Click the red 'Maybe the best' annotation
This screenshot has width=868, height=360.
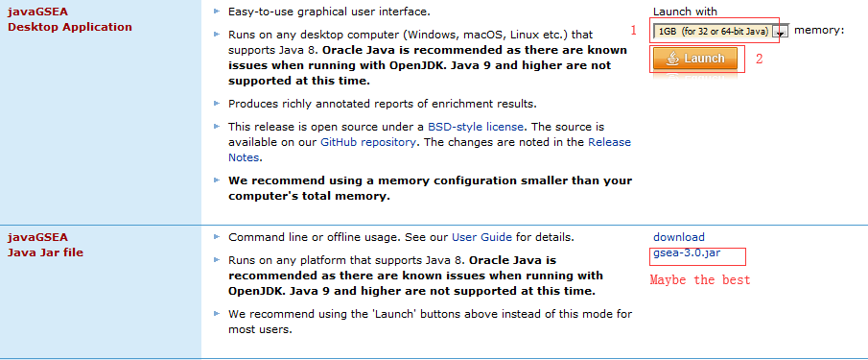click(700, 279)
